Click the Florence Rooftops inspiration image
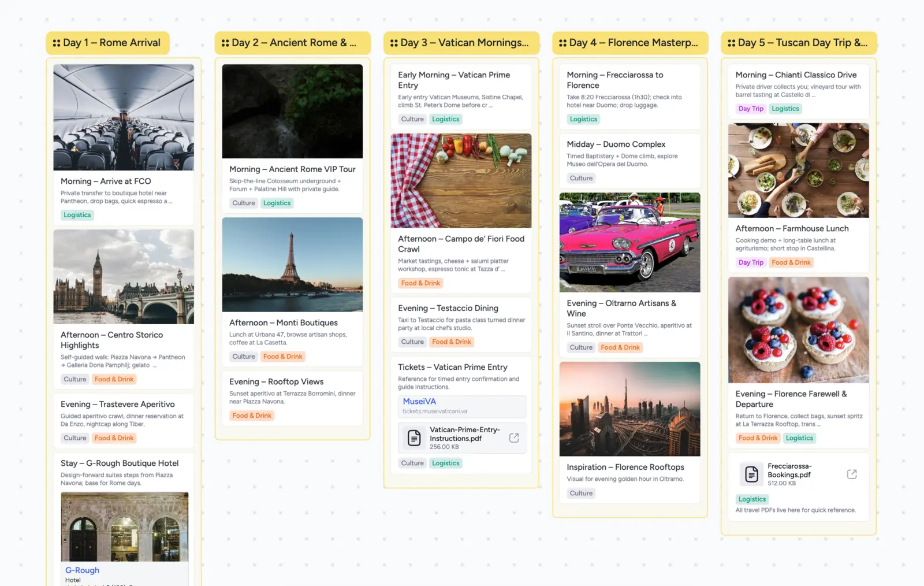The height and width of the screenshot is (586, 924). [x=629, y=409]
